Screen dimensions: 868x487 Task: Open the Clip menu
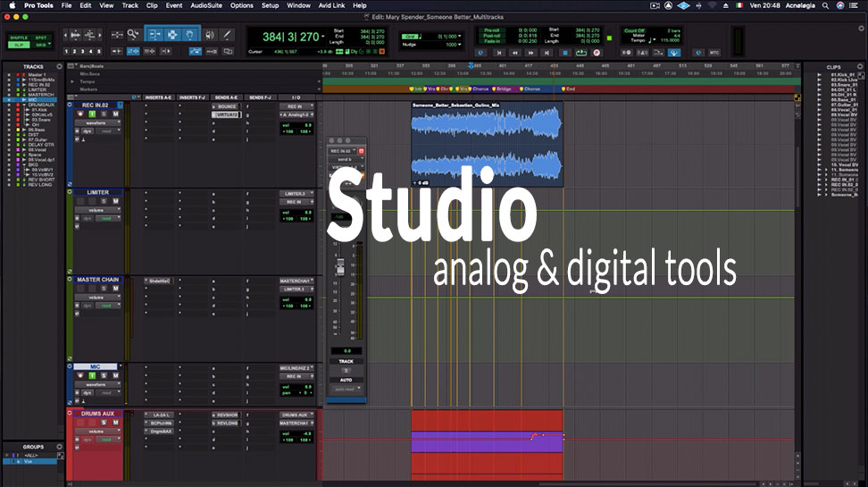click(x=152, y=5)
